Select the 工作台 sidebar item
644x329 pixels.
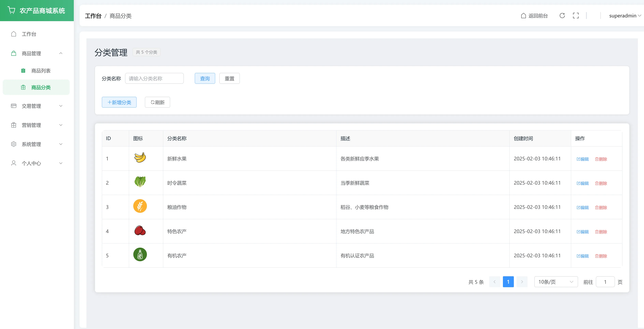tap(29, 34)
